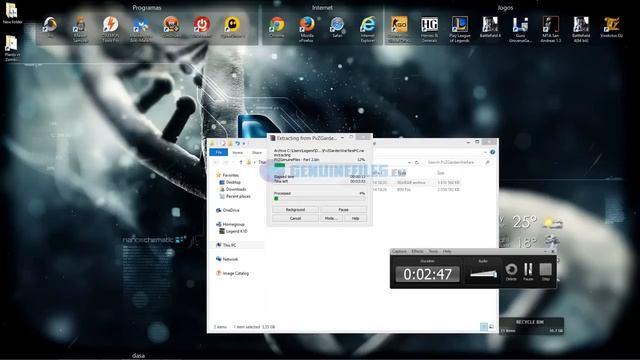The image size is (640, 360).
Task: Select Homegroup in navigation pane
Action: click(230, 224)
